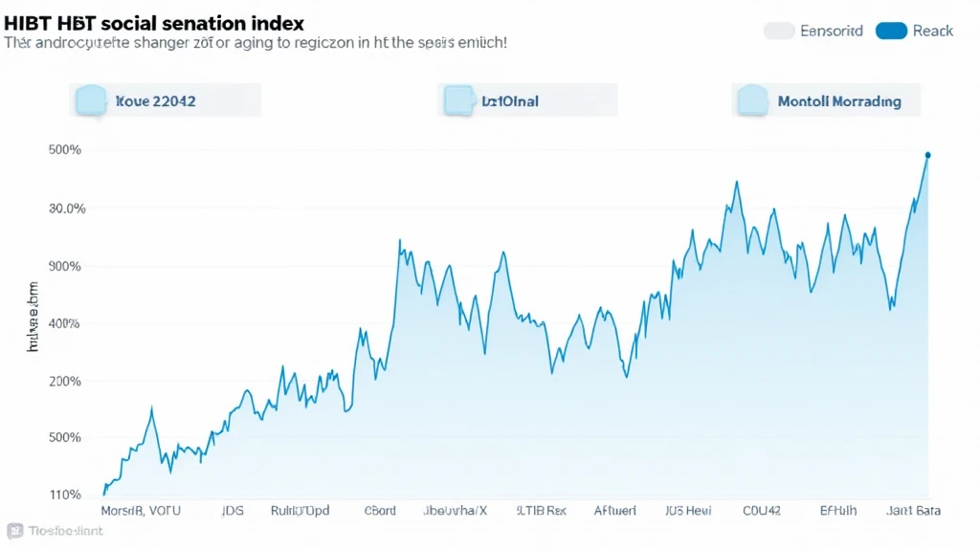Click the icon beside Koue 22042
980x551 pixels.
tap(89, 99)
